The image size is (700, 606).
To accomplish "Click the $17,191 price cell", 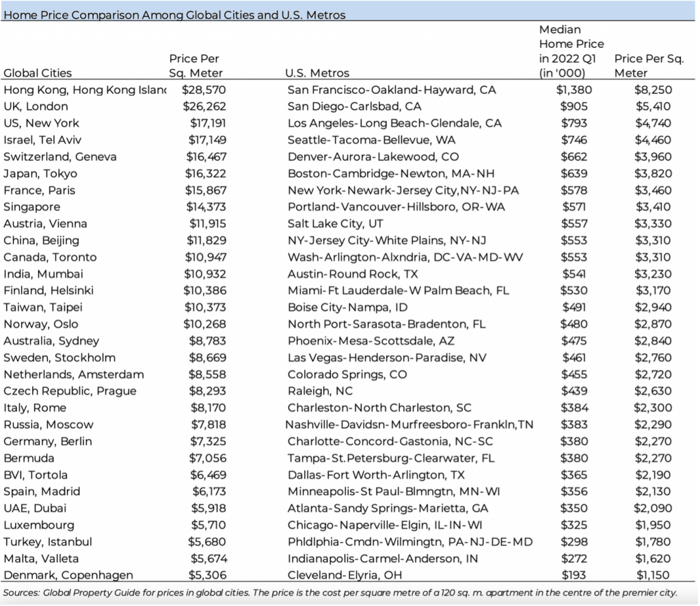I will [x=208, y=123].
